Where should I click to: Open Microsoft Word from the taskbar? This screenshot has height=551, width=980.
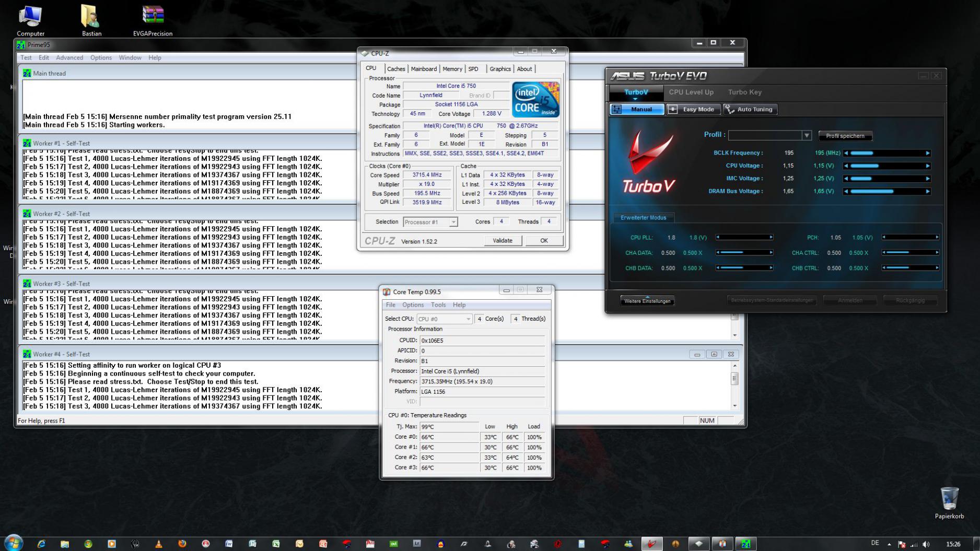[229, 544]
